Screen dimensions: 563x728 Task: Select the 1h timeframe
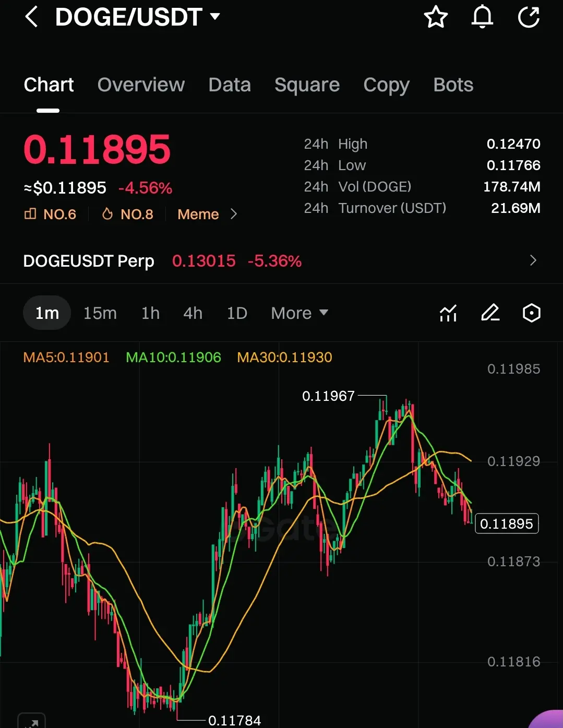tap(150, 313)
